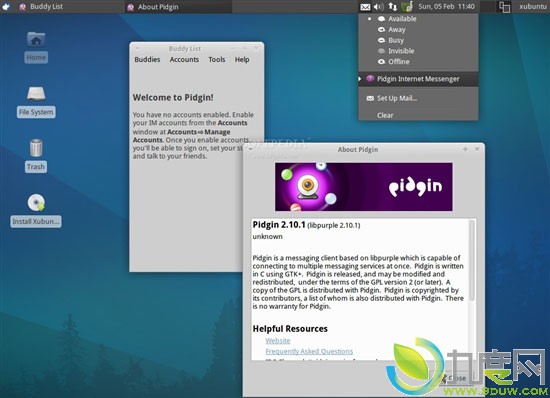Click the date and time clock in panel
This screenshot has height=398, width=550.
[x=446, y=7]
